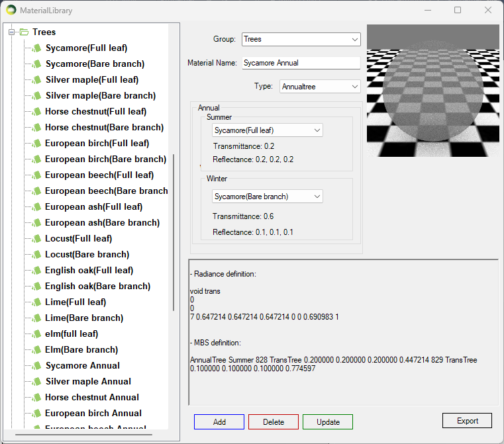Click the Sycamore(Full leaf) material icon
This screenshot has height=444, width=504.
(x=37, y=48)
